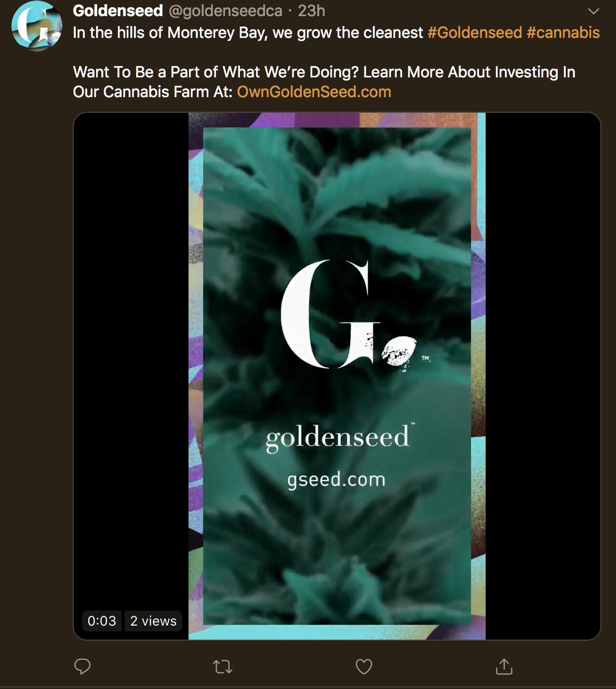
Task: Open Goldenseed profile avatar
Action: pos(36,26)
